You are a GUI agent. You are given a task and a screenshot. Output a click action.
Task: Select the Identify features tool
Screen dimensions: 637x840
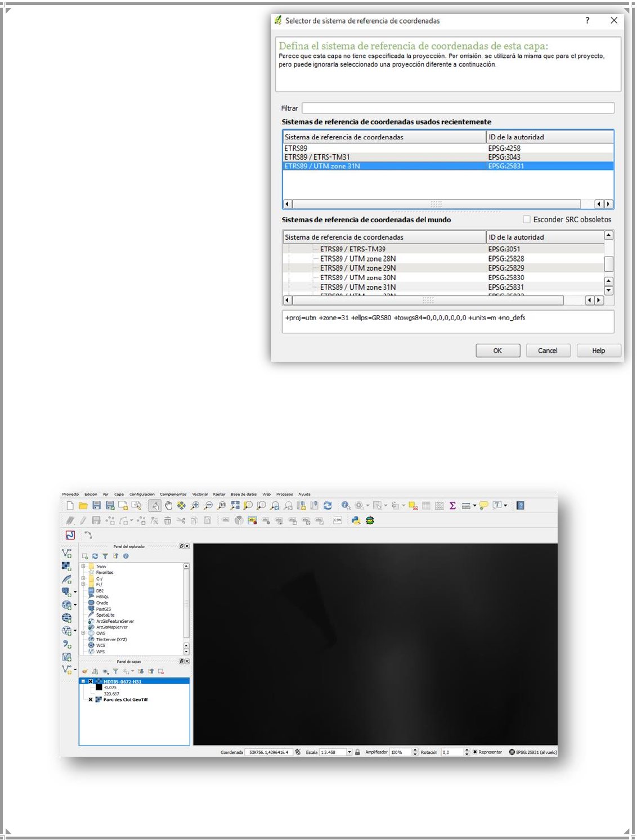[x=346, y=505]
